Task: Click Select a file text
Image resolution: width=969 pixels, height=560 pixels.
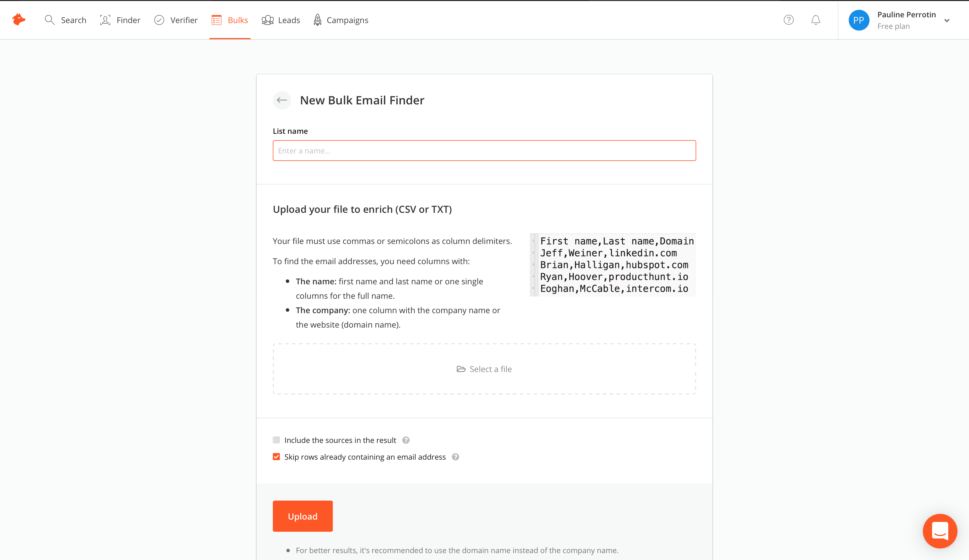Action: click(x=491, y=369)
